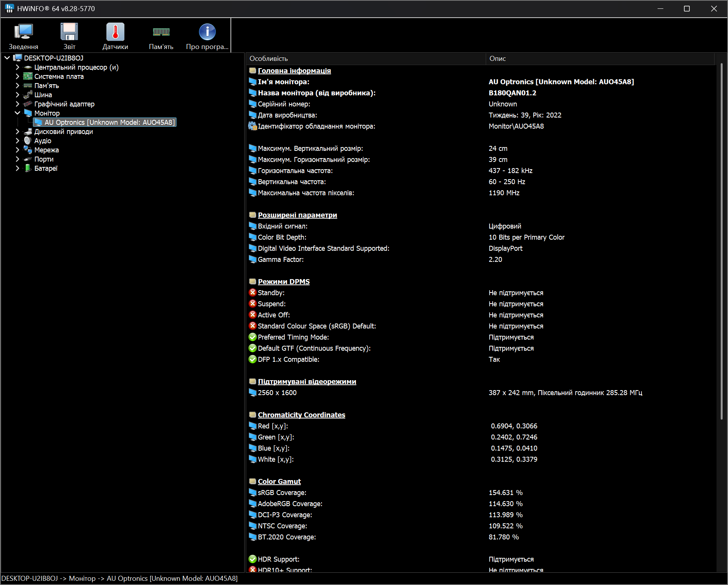Maximize the HWiNFO window
The image size is (728, 585).
coord(687,8)
